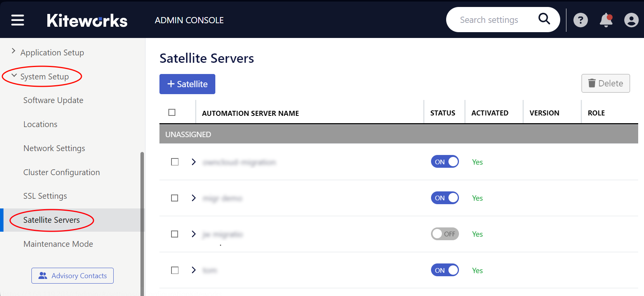Turn on the OFF status toggle
The height and width of the screenshot is (296, 644).
coord(445,234)
